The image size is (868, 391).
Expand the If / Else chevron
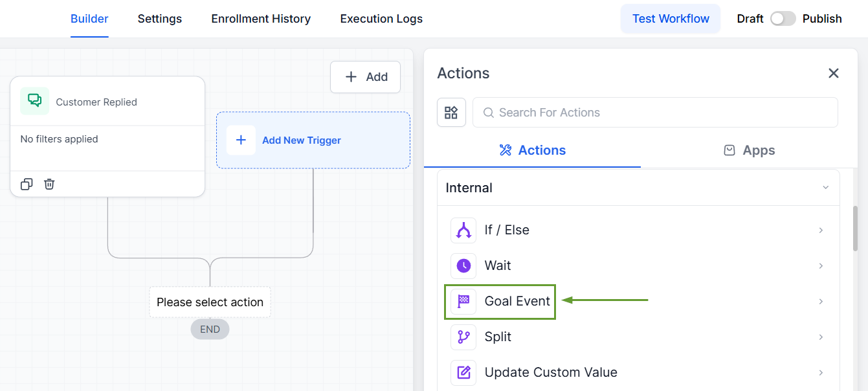coord(821,230)
